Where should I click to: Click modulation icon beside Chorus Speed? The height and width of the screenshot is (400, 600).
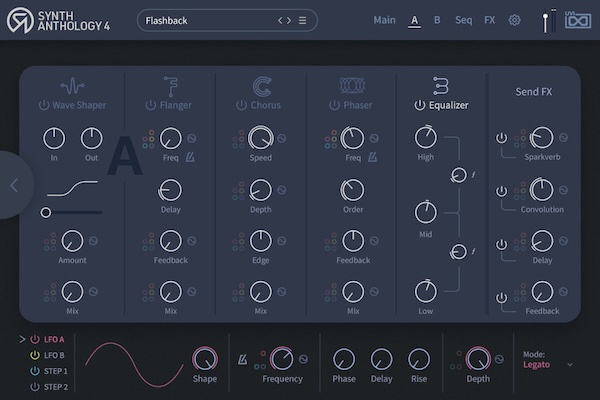(282, 138)
